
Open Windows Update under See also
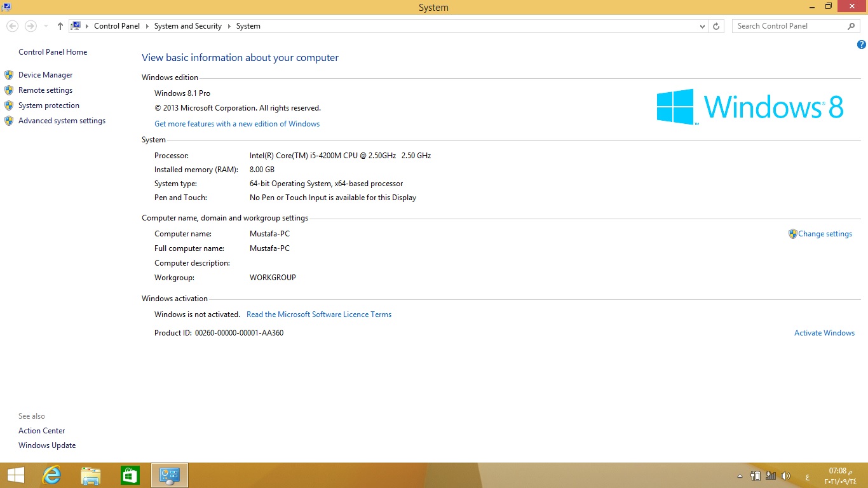[x=47, y=445]
